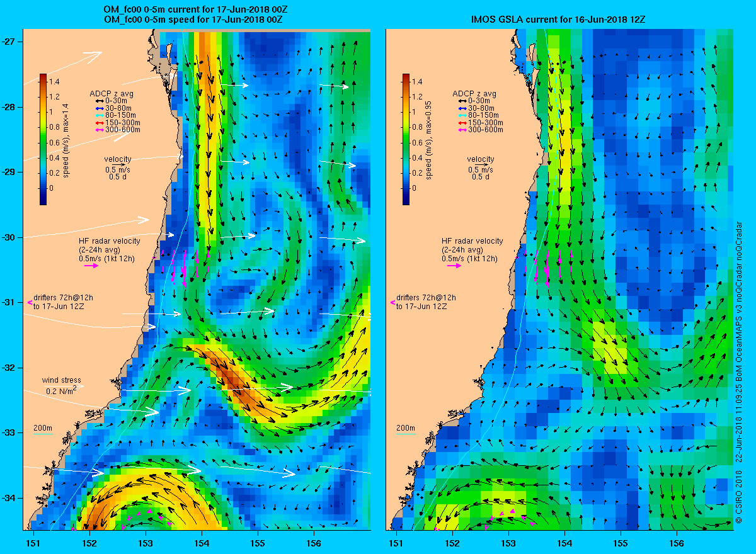Click the 'speed (m/s), max=1.4' label

click(x=66, y=140)
